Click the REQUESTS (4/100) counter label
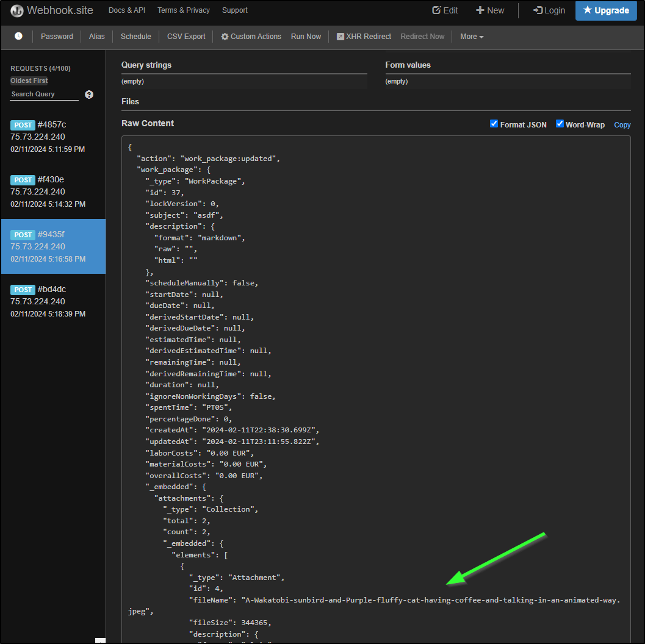The width and height of the screenshot is (645, 644). (40, 68)
